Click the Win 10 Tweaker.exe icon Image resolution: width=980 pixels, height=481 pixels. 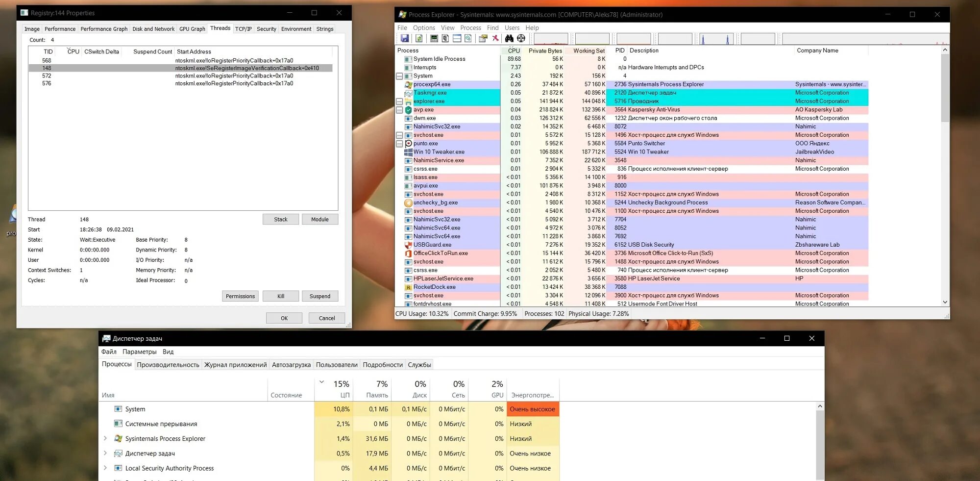[x=408, y=152]
